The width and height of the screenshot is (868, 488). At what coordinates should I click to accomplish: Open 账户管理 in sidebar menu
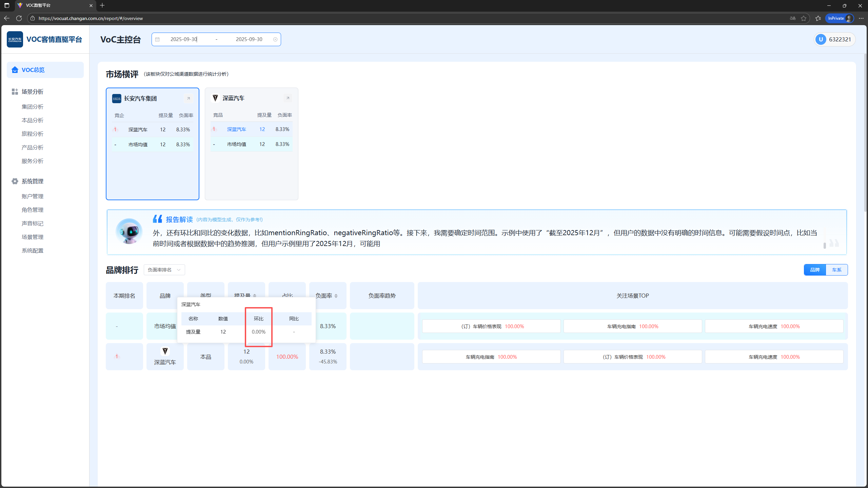(x=33, y=196)
